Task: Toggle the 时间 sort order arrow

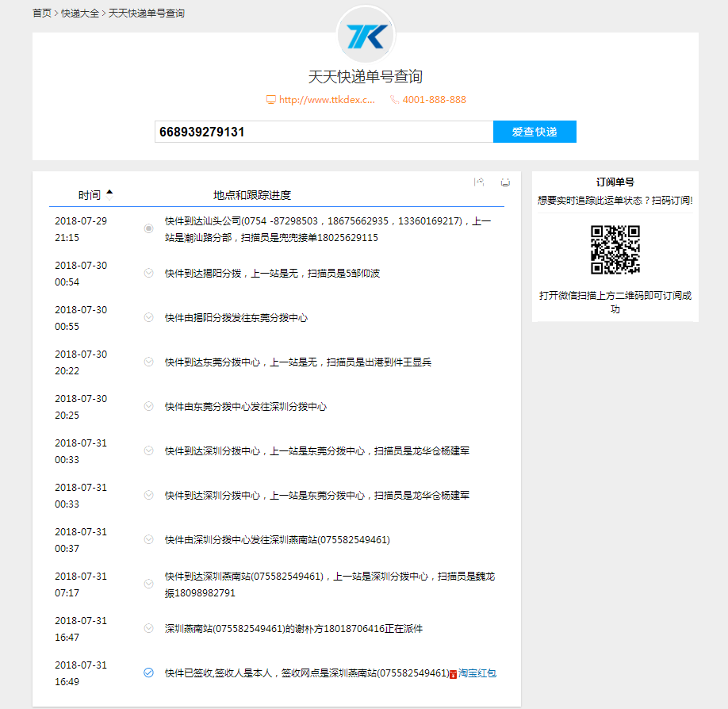Action: click(109, 195)
